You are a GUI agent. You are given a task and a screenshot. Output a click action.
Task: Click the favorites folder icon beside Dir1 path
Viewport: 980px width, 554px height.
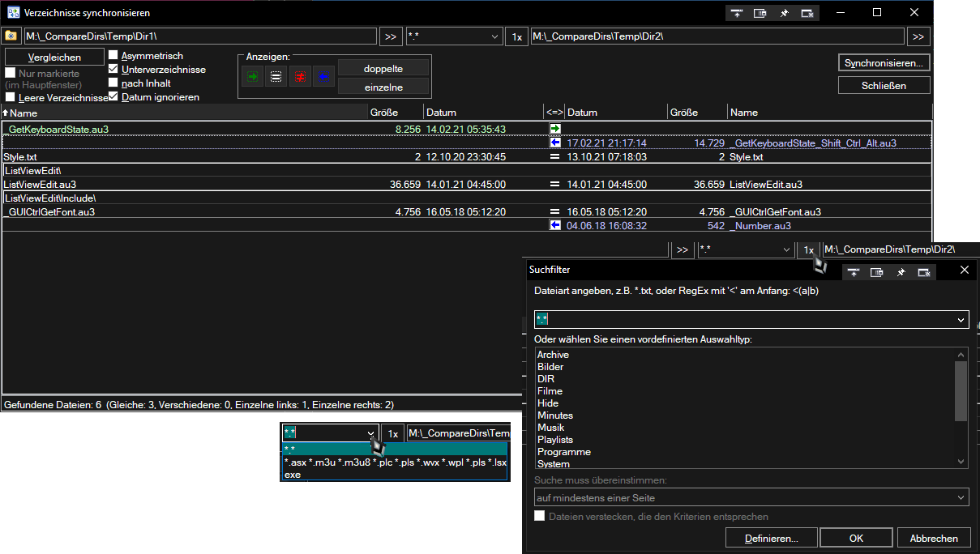(11, 36)
